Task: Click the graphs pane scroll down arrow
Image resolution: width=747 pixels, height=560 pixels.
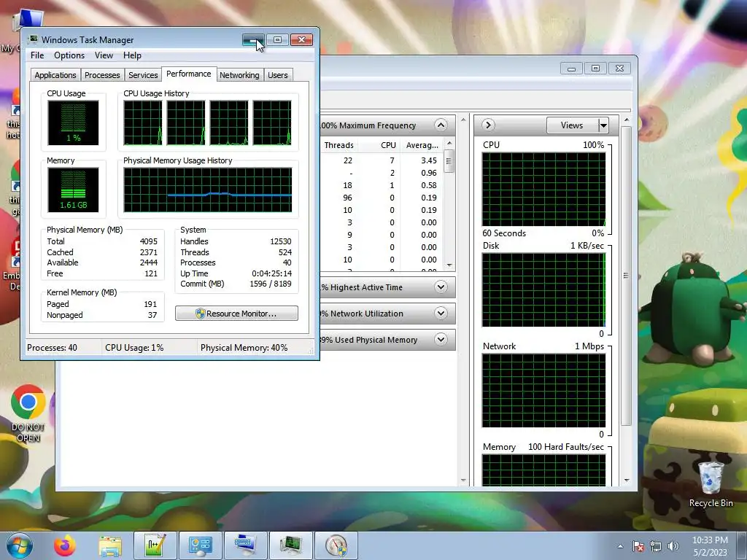Action: point(627,480)
